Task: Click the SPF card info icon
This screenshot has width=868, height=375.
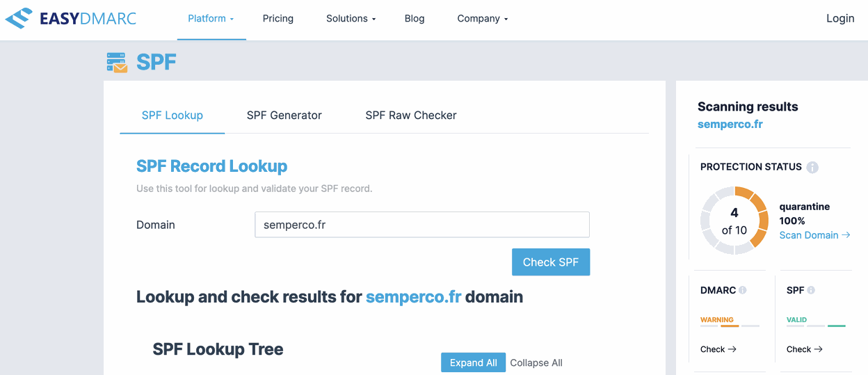Action: [x=811, y=290]
